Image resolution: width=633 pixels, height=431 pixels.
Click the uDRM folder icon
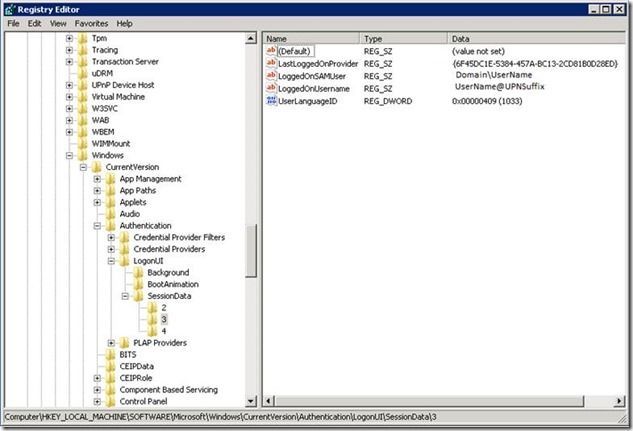(x=83, y=73)
